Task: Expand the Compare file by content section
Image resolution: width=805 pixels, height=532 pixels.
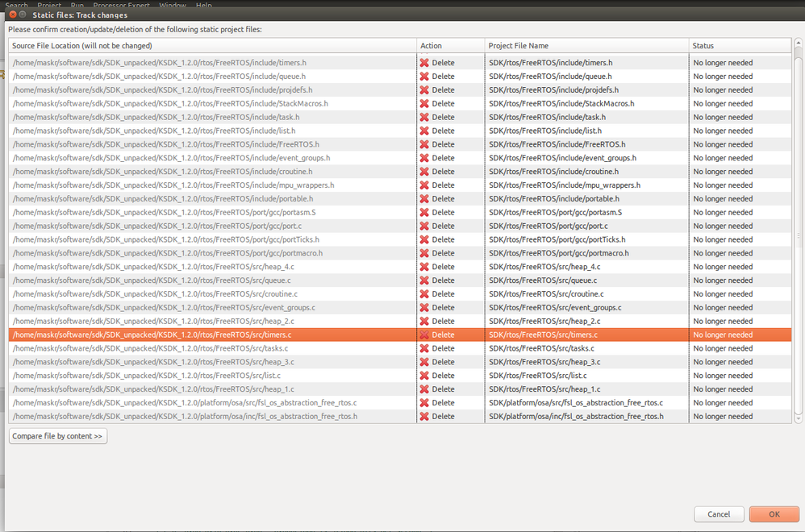Action: pos(57,436)
